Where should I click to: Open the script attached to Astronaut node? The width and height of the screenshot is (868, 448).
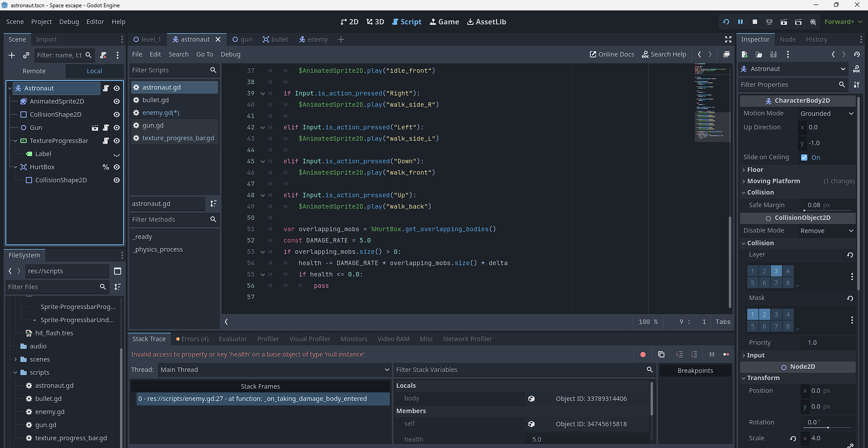click(x=106, y=88)
